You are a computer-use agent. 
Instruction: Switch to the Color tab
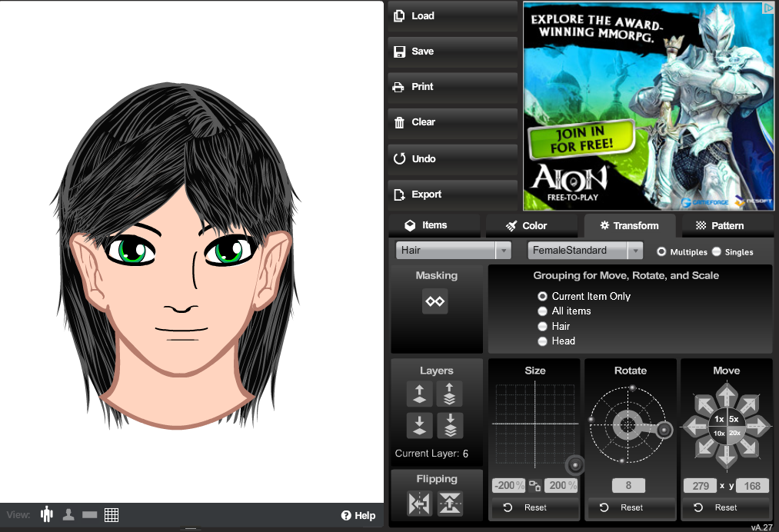click(x=531, y=225)
